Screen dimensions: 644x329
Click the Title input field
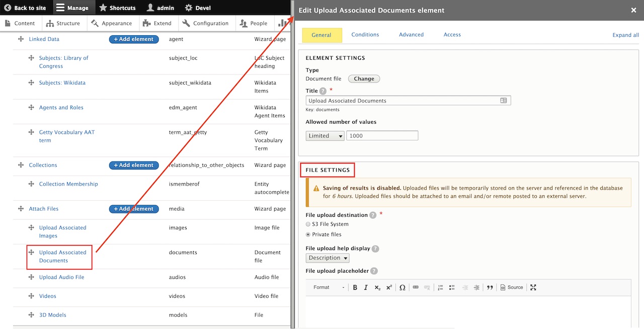pos(403,101)
